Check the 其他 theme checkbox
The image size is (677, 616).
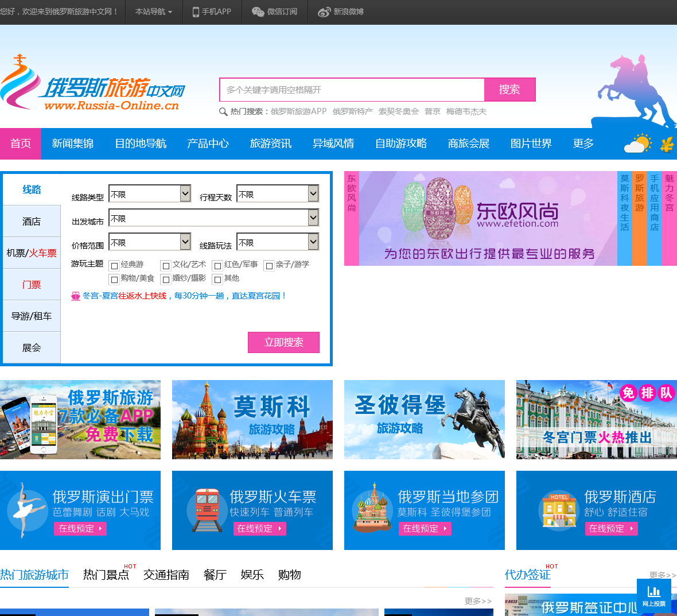click(x=217, y=280)
